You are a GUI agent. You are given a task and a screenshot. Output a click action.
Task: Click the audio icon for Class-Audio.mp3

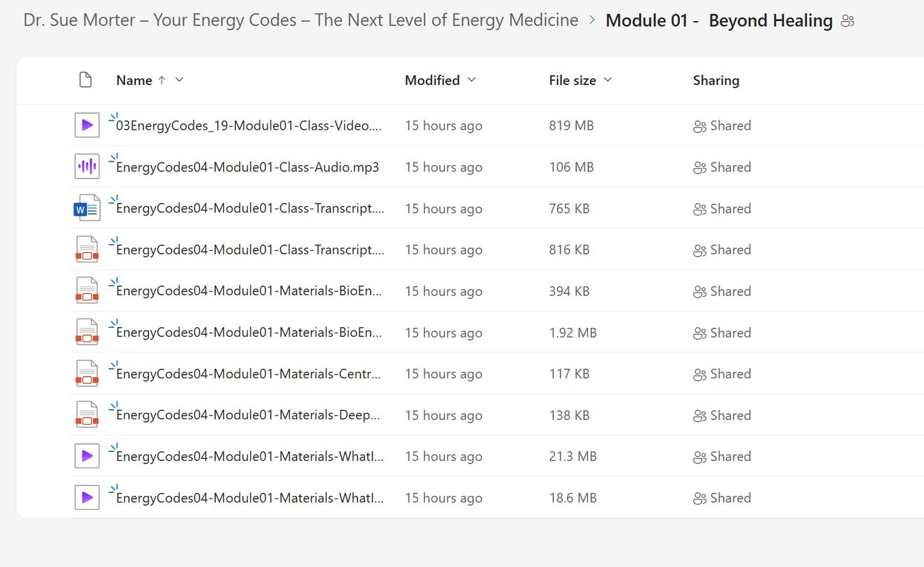[87, 167]
